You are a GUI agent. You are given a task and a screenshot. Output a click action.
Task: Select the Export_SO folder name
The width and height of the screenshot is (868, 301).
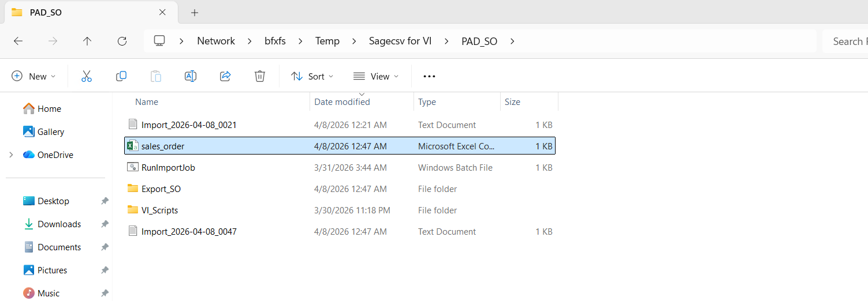pyautogui.click(x=161, y=189)
